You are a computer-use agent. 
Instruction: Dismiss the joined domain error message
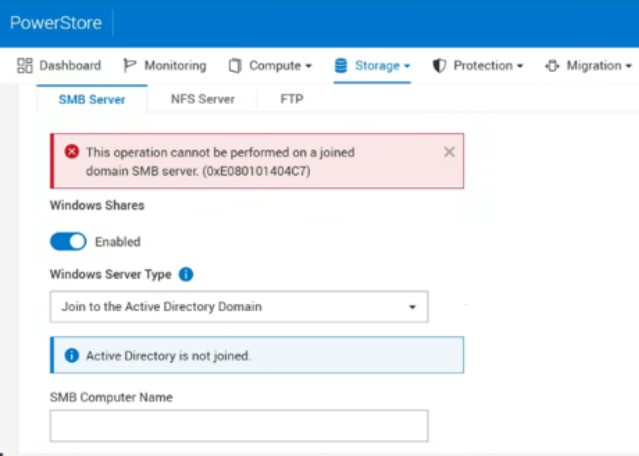click(449, 152)
